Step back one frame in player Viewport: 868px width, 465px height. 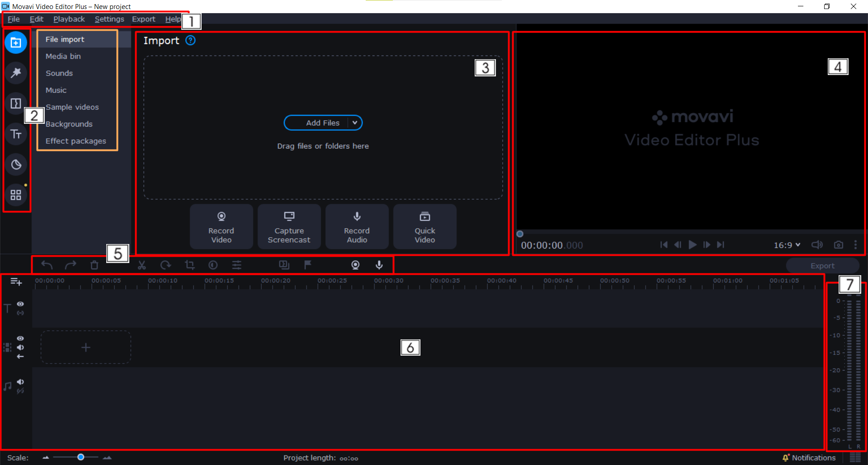pyautogui.click(x=678, y=244)
